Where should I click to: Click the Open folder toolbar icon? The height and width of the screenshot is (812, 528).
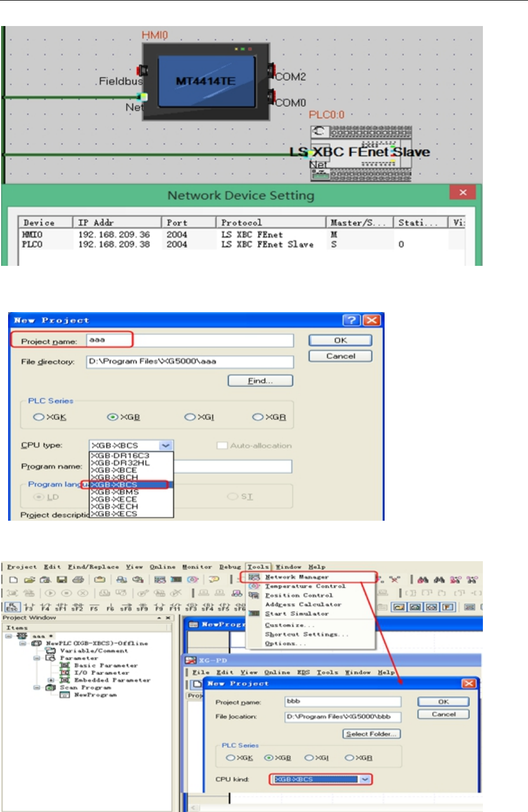pyautogui.click(x=29, y=580)
